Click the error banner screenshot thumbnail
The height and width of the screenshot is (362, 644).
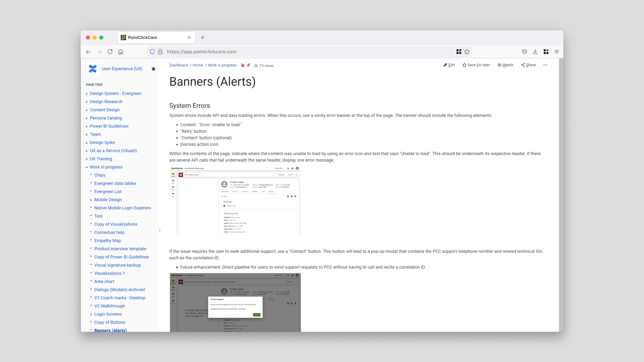tap(235, 200)
